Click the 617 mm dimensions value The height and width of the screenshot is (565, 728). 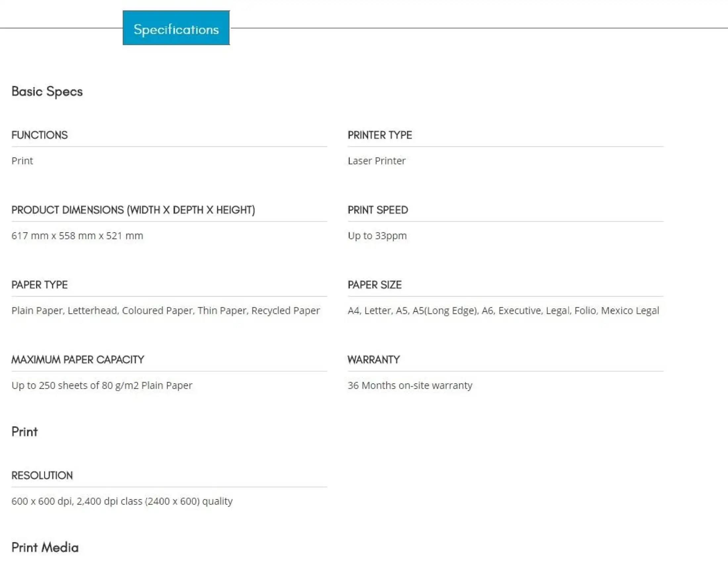[x=77, y=236]
